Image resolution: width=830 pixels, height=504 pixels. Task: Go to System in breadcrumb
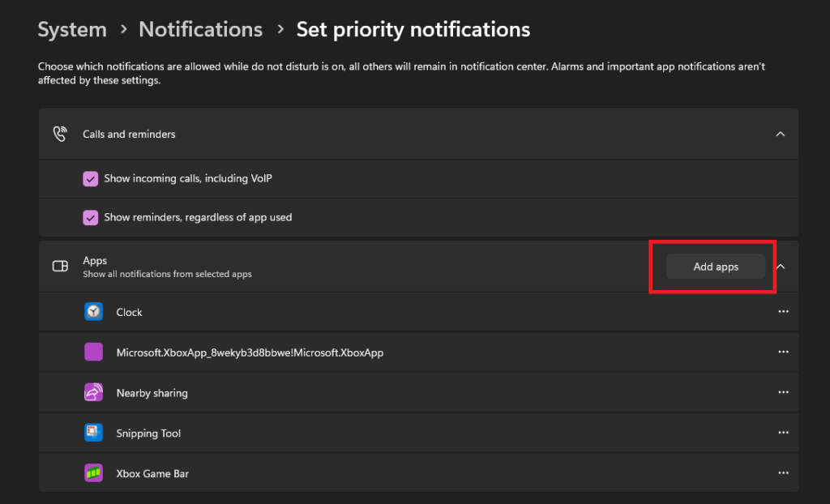pyautogui.click(x=72, y=30)
